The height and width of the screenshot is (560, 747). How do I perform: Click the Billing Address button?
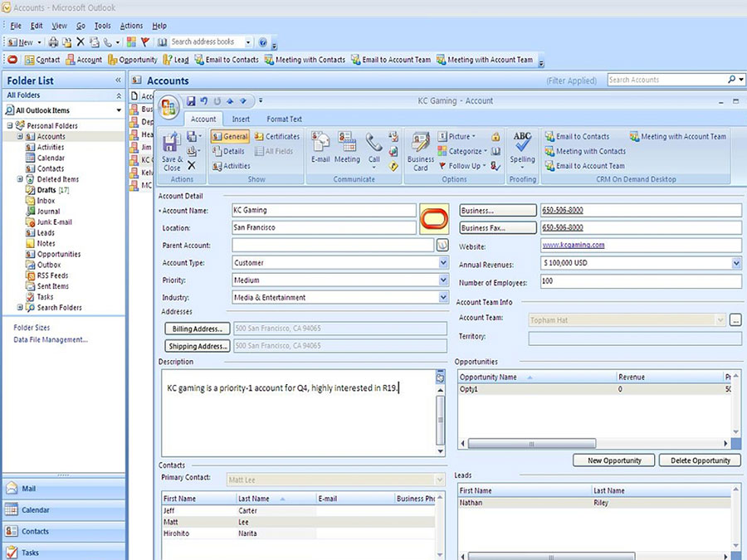(198, 329)
